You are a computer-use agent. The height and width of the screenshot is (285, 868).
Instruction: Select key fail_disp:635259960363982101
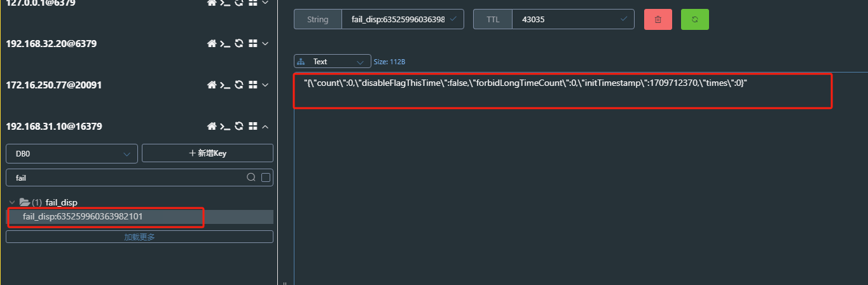click(83, 217)
